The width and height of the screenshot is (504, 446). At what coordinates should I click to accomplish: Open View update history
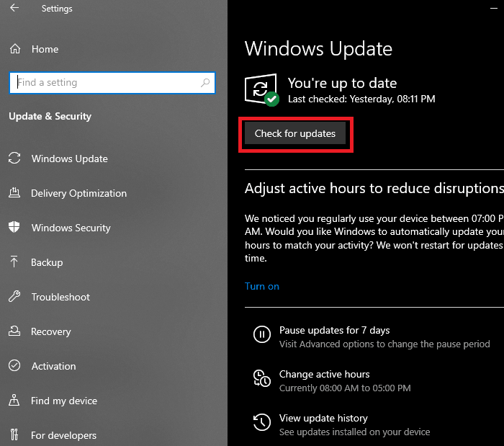point(323,418)
